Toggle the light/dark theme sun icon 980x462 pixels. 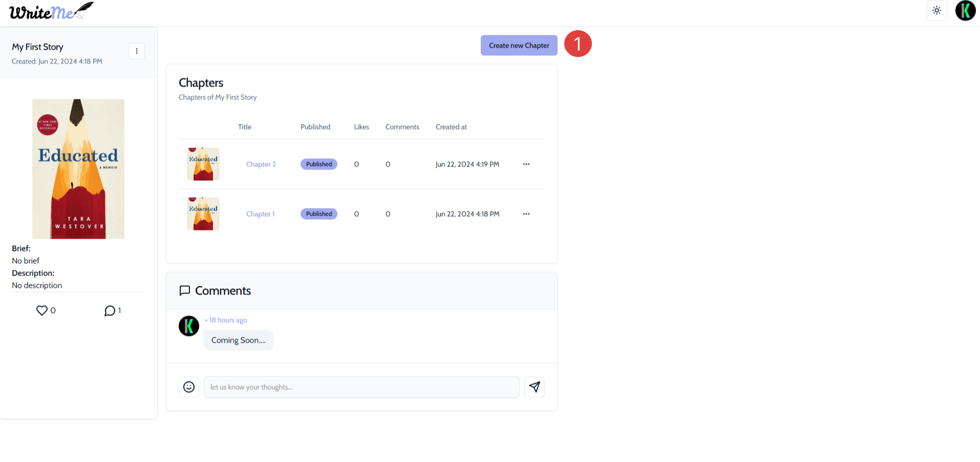936,11
